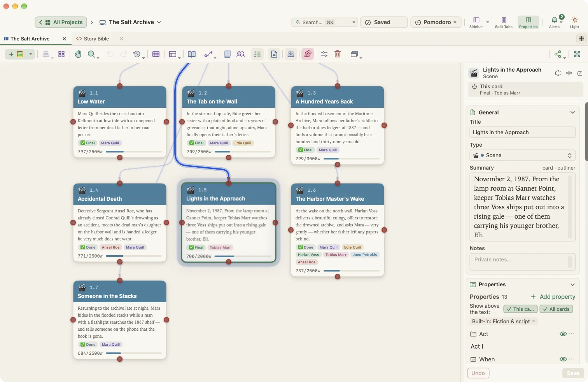Image resolution: width=588 pixels, height=382 pixels.
Task: Toggle the Act property eye visibility
Action: (x=563, y=334)
